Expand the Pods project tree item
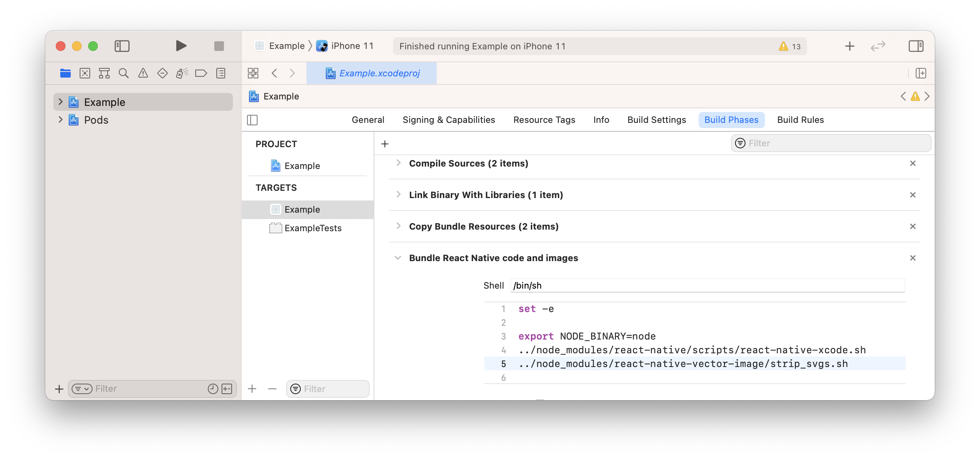This screenshot has height=460, width=980. coord(61,120)
